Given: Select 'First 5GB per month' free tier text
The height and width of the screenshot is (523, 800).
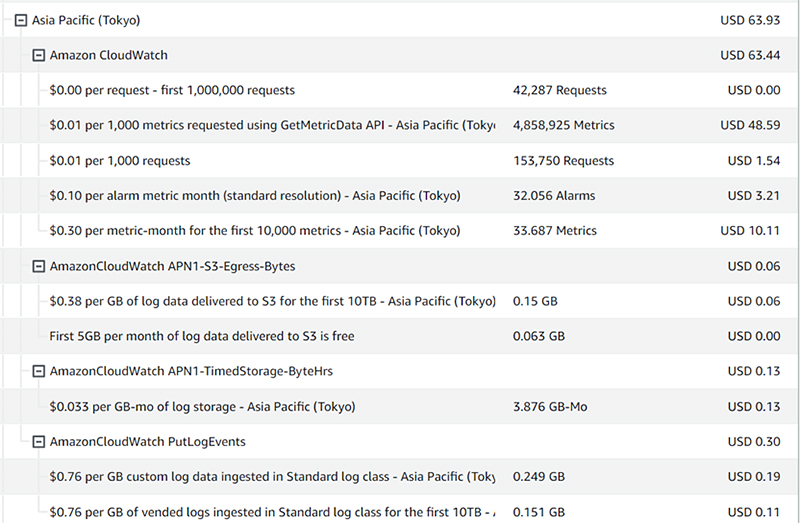Looking at the screenshot, I should (202, 336).
